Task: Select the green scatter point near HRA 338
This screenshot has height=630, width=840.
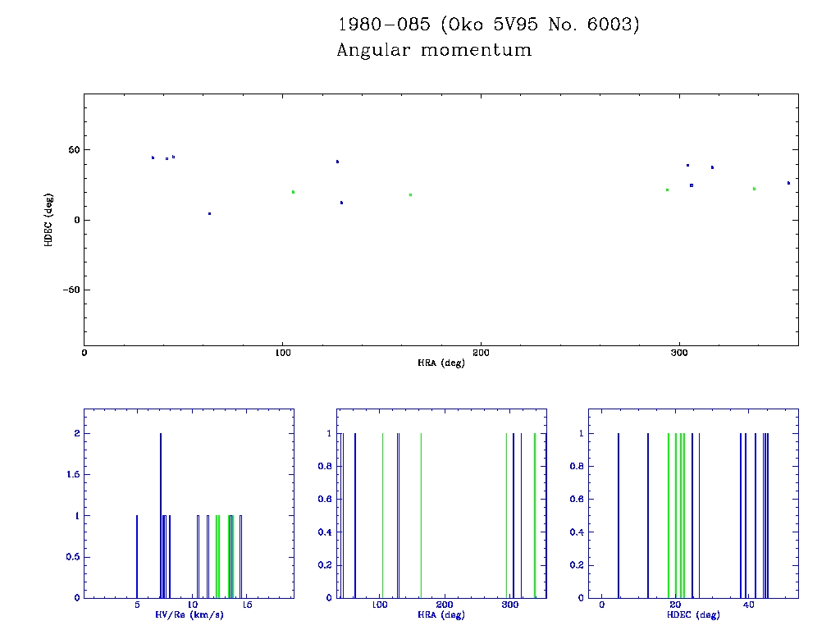Action: pyautogui.click(x=754, y=189)
